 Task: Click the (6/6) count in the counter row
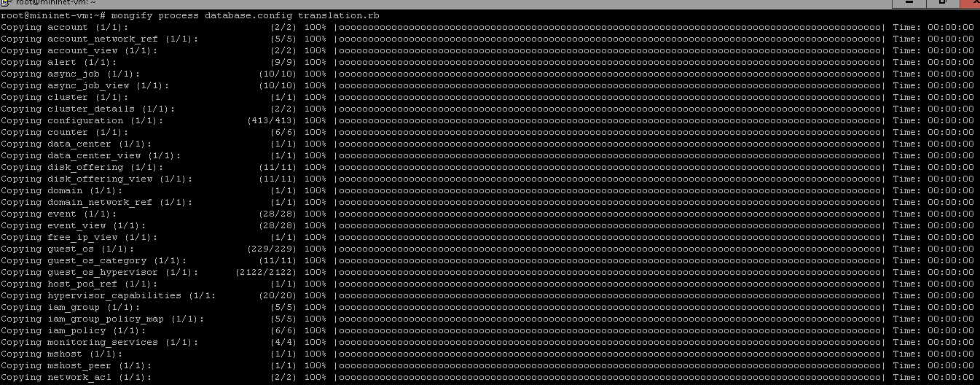283,132
